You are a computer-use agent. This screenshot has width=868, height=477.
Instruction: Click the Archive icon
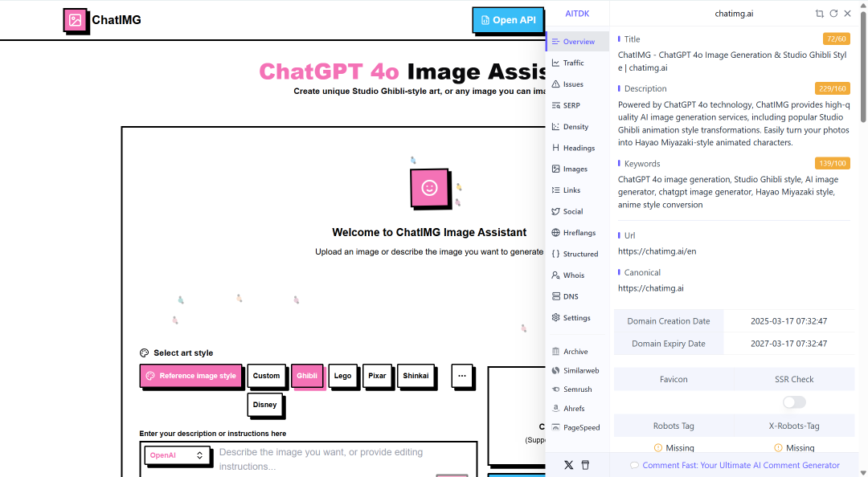pyautogui.click(x=556, y=352)
